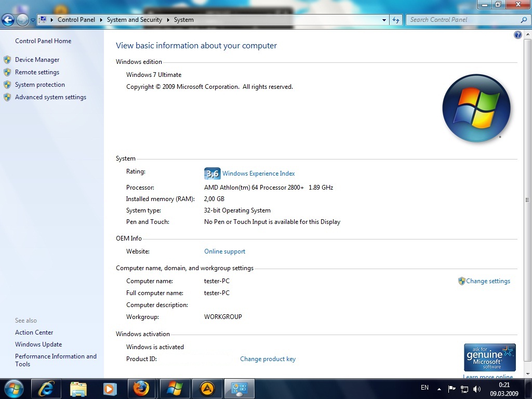The width and height of the screenshot is (532, 399).
Task: Go to Control Panel Home
Action: tap(43, 41)
